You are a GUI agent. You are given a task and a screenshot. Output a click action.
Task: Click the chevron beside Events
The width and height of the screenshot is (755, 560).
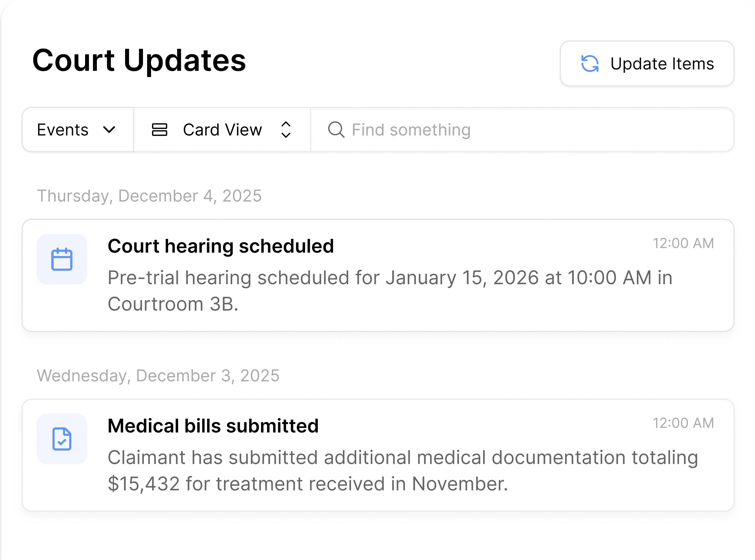point(109,130)
